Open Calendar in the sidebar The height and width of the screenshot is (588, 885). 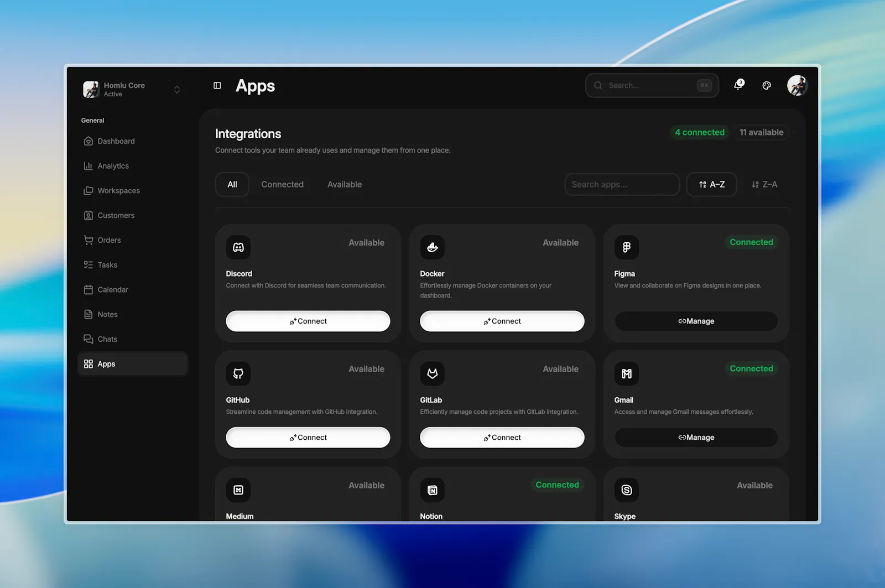point(133,290)
